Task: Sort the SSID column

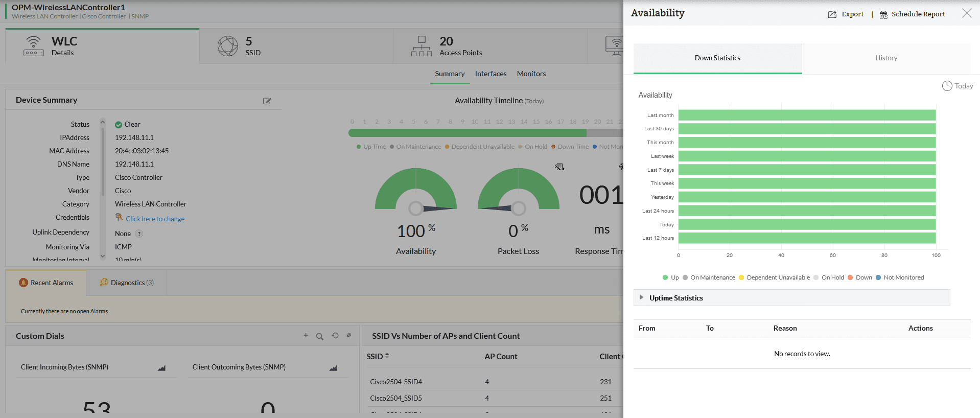Action: click(x=387, y=356)
